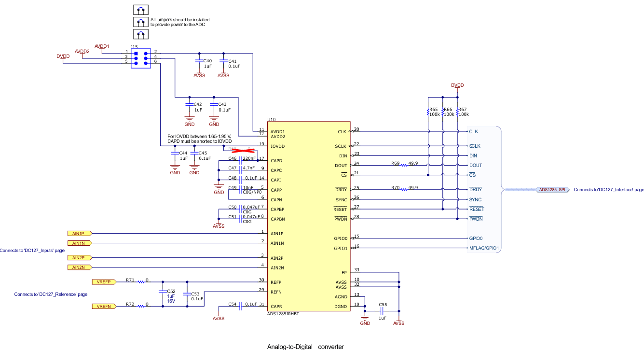Click the 'REFN' pin name inside U10
The image size is (644, 350).
pos(276,292)
